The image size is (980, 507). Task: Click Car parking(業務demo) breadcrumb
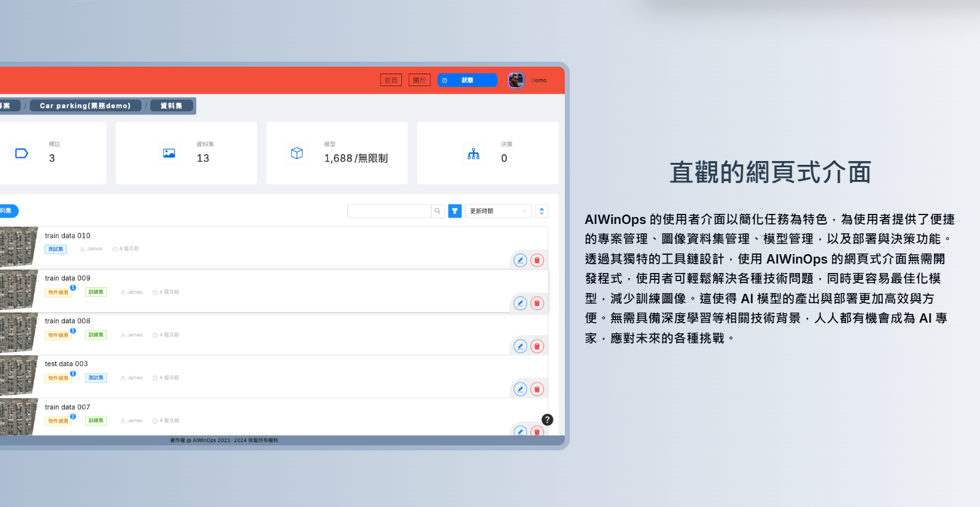click(x=86, y=106)
